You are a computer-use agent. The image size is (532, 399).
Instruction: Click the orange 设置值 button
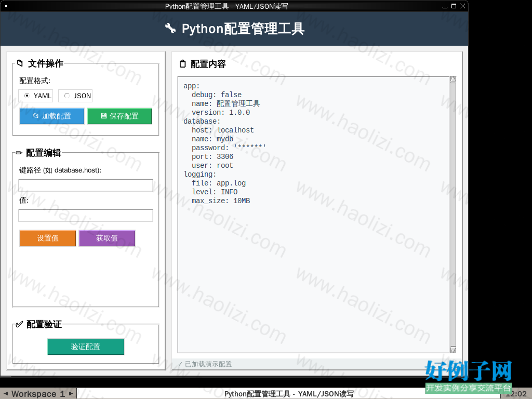point(48,238)
